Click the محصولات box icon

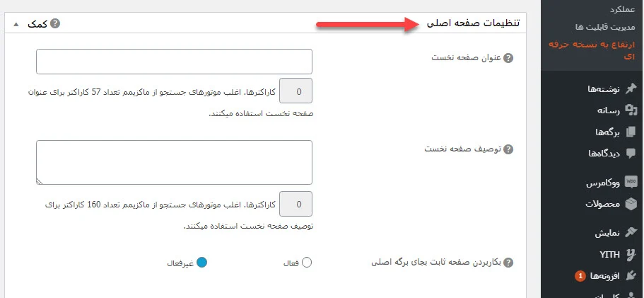click(x=631, y=204)
